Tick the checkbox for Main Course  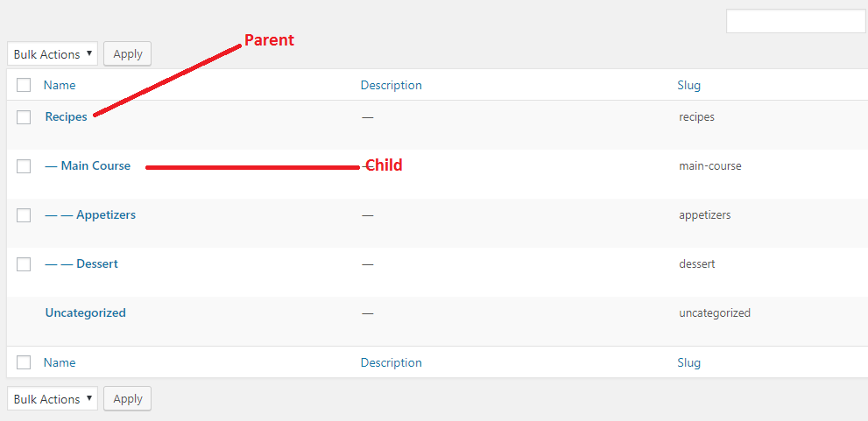point(24,166)
